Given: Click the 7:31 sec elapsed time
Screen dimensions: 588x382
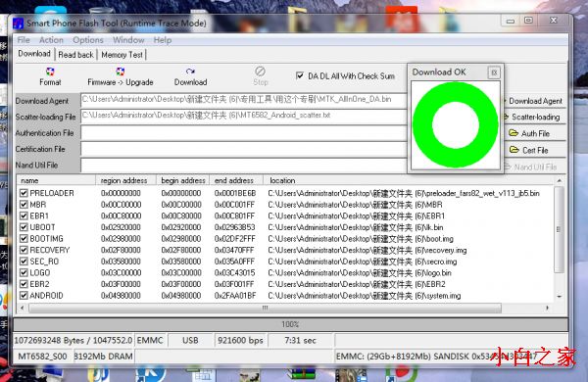Looking at the screenshot, I should [x=301, y=341].
